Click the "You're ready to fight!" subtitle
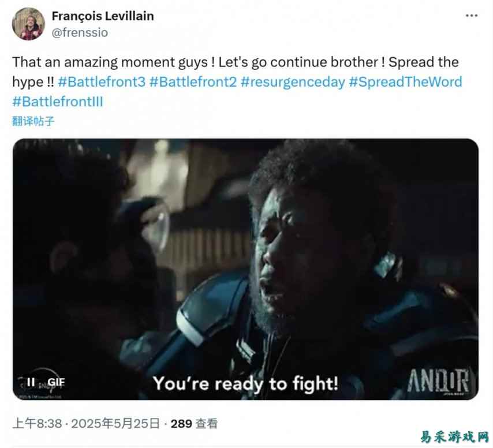493x448 pixels. (x=245, y=384)
